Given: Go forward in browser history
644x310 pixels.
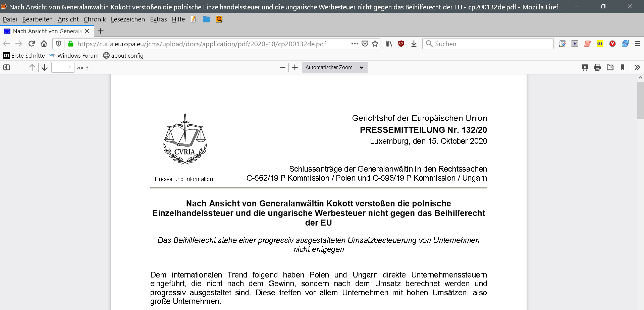Looking at the screenshot, I should coord(19,44).
